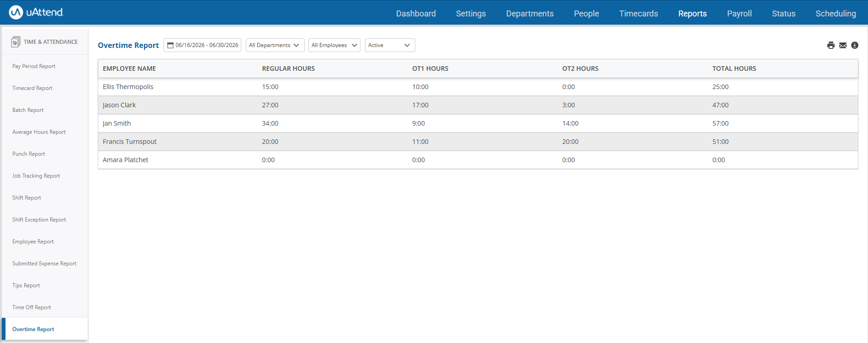
Task: Select the Jason Clark row name
Action: (x=119, y=105)
